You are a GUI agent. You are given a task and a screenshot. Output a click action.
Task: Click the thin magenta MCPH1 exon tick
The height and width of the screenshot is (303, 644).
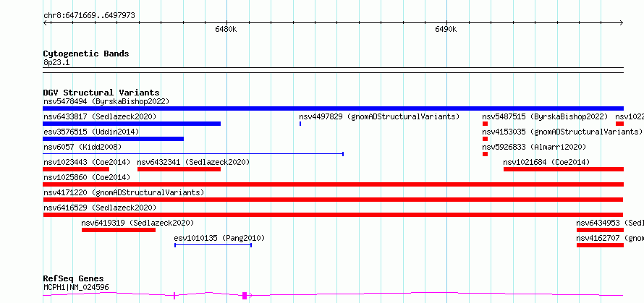(174, 295)
